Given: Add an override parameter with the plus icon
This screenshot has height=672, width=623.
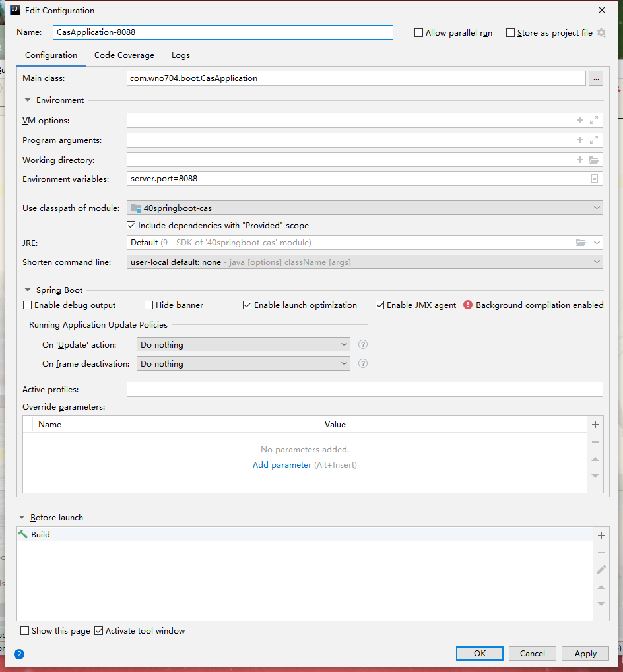Looking at the screenshot, I should [595, 425].
